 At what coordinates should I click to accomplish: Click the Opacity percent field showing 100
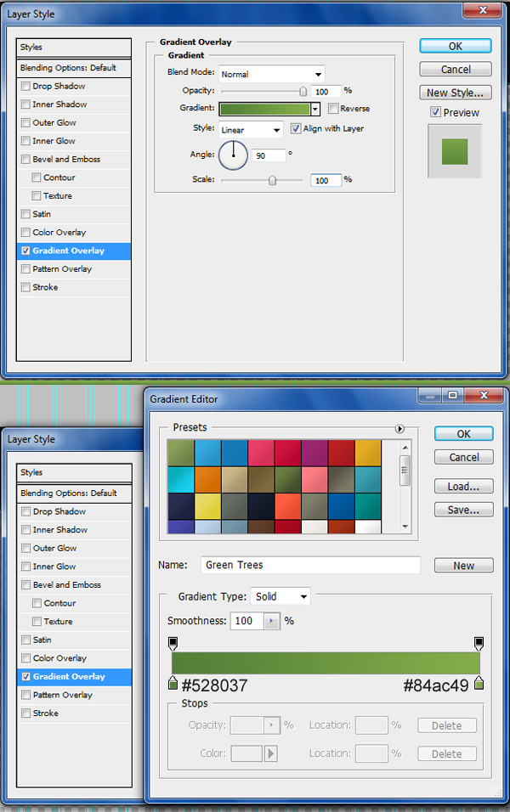pos(326,92)
